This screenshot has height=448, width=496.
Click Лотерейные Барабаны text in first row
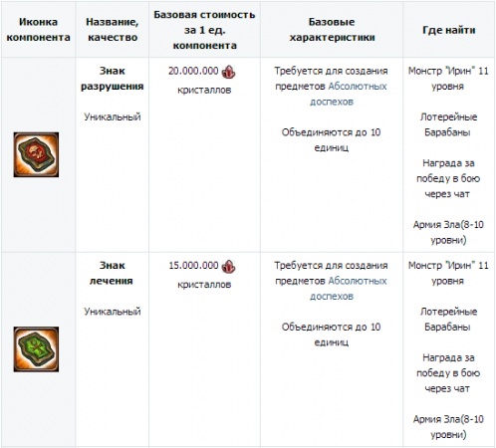click(448, 124)
